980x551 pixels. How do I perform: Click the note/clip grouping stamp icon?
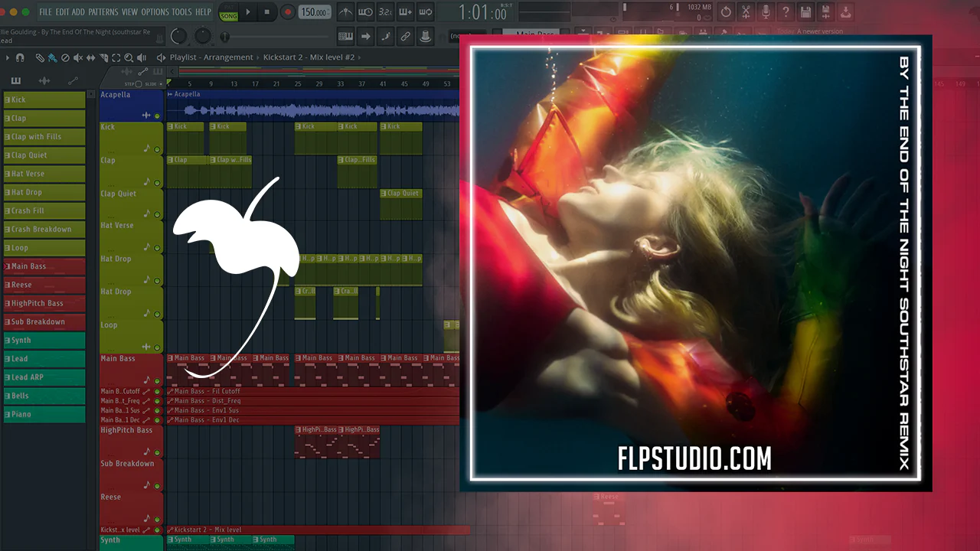425,36
